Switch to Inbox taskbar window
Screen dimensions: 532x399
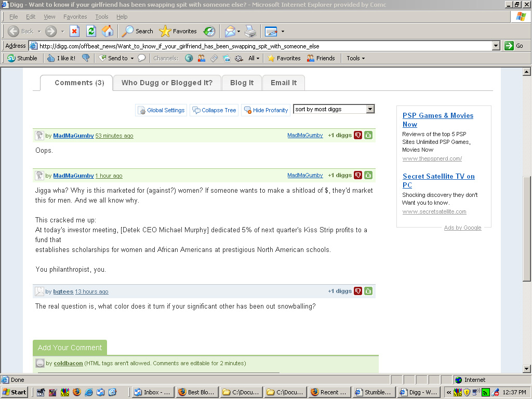pos(153,392)
